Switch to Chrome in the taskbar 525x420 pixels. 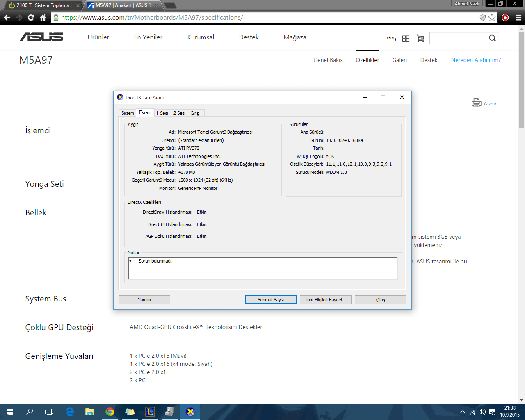(x=110, y=412)
